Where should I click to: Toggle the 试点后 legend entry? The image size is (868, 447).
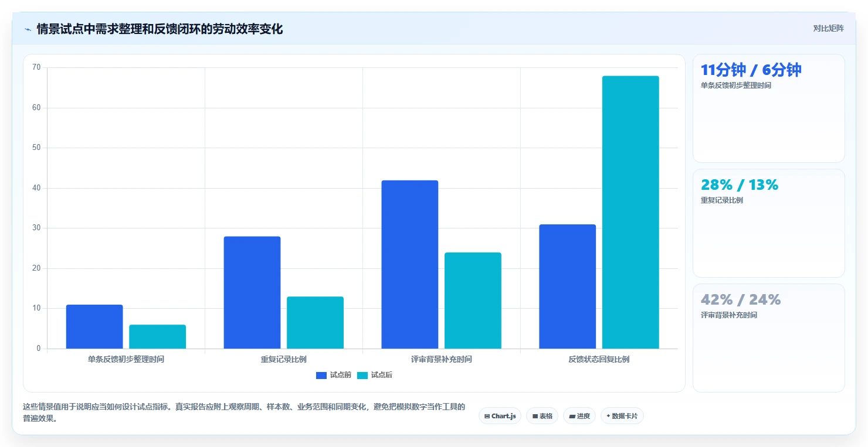pos(374,376)
